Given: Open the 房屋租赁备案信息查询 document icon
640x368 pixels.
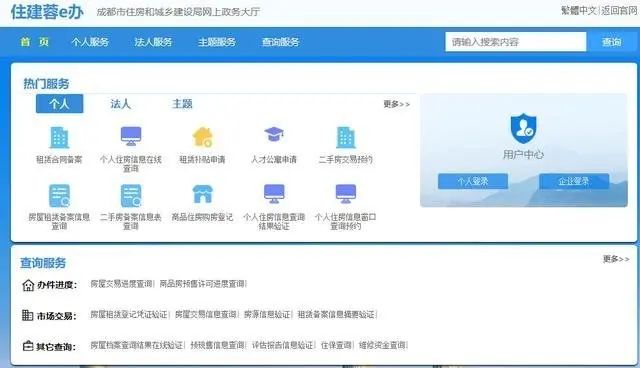Looking at the screenshot, I should (59, 196).
